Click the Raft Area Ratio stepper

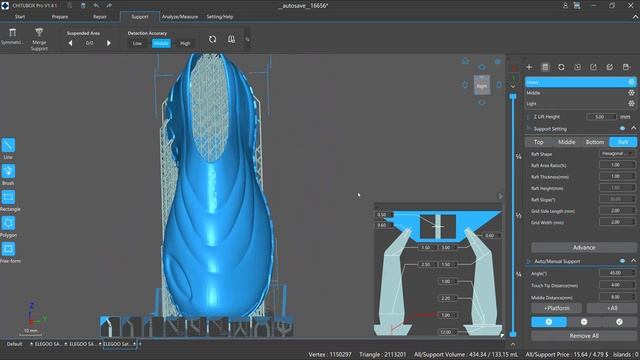point(633,165)
